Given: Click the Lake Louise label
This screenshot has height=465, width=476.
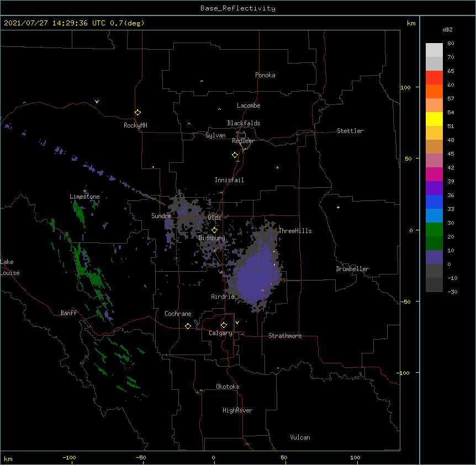Looking at the screenshot, I should pos(10,267).
